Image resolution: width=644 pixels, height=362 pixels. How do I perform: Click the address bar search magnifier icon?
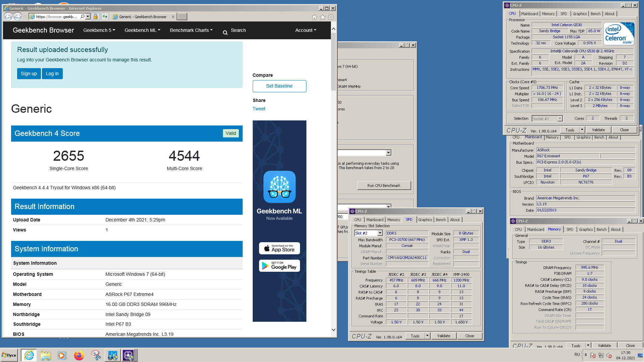point(82,16)
